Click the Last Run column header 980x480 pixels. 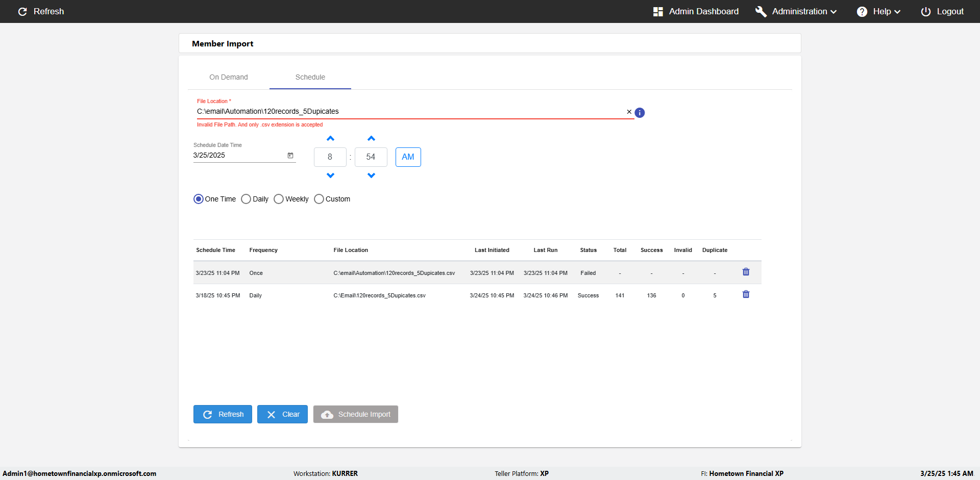click(546, 250)
